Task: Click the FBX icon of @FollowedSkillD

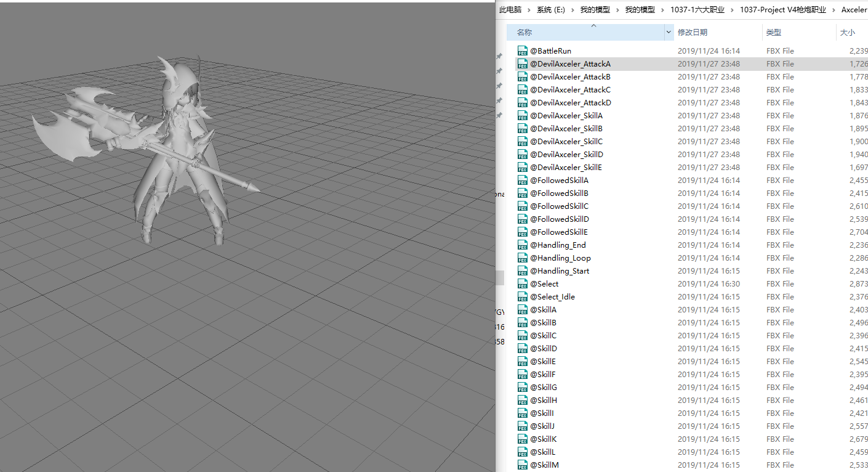Action: coord(523,219)
